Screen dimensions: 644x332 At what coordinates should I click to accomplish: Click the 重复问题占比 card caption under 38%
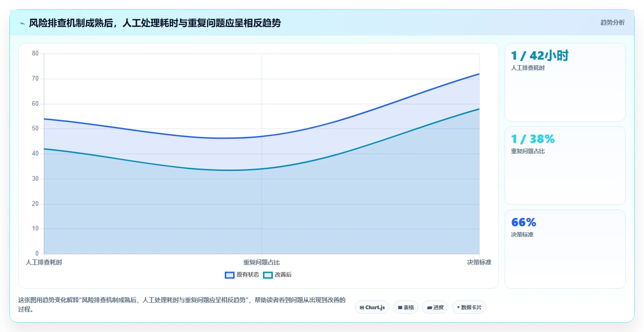tap(528, 151)
